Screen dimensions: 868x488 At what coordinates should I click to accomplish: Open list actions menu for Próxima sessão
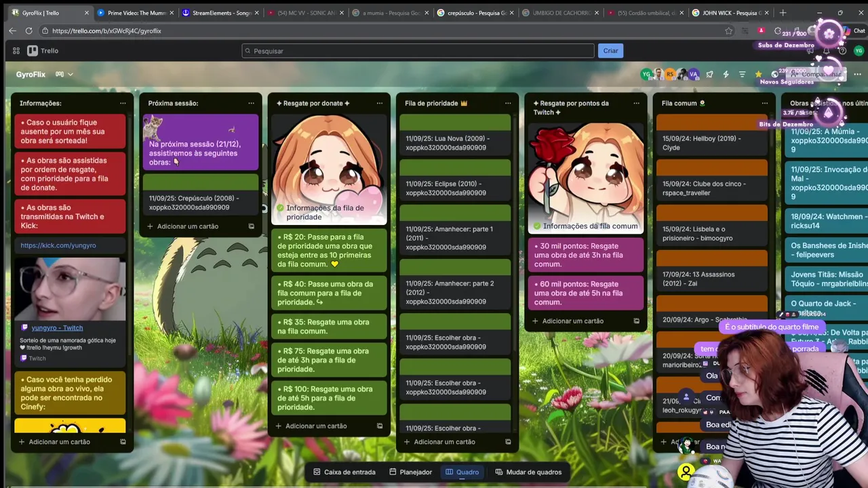pos(251,103)
